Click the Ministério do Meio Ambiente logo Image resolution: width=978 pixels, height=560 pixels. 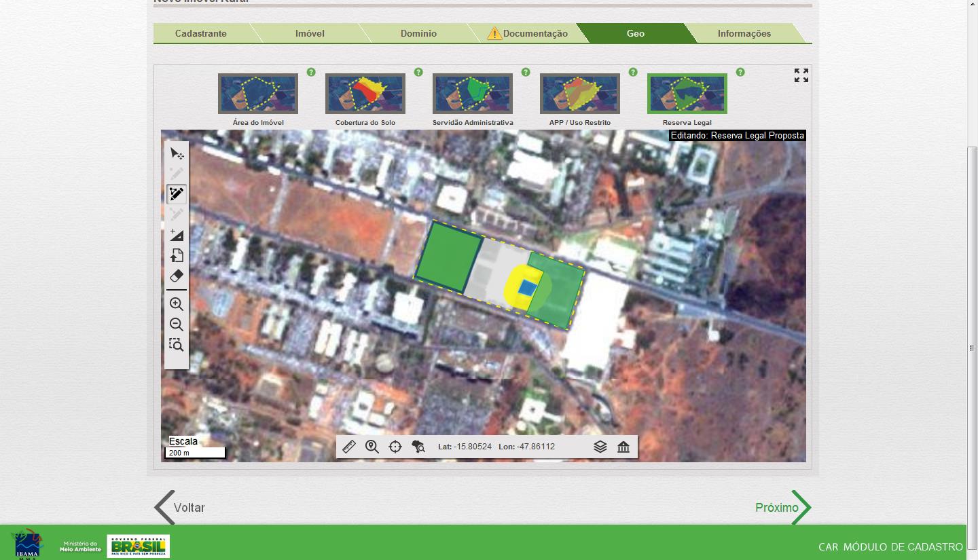[80, 546]
